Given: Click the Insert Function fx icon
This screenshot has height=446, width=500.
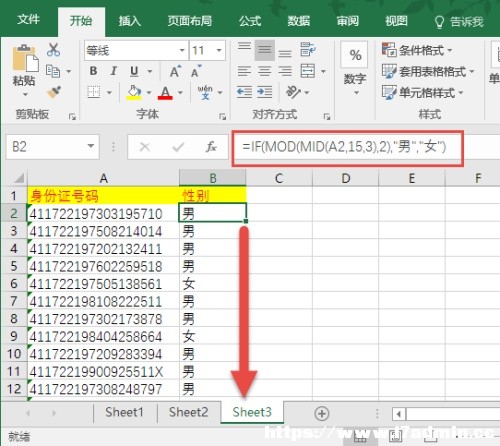Looking at the screenshot, I should click(x=211, y=147).
